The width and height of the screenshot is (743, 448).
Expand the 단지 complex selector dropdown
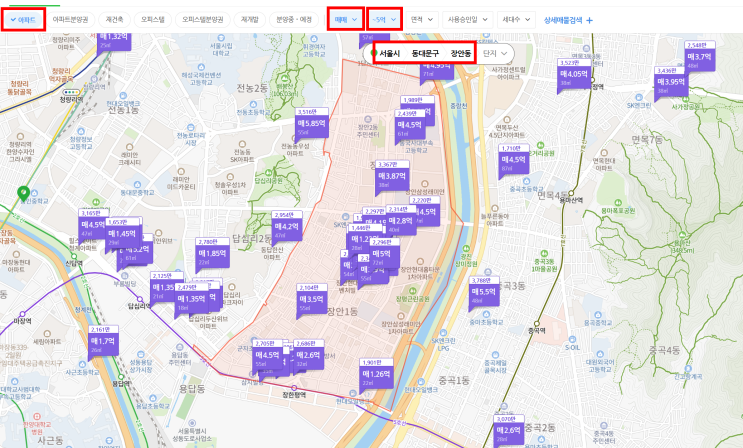click(495, 53)
